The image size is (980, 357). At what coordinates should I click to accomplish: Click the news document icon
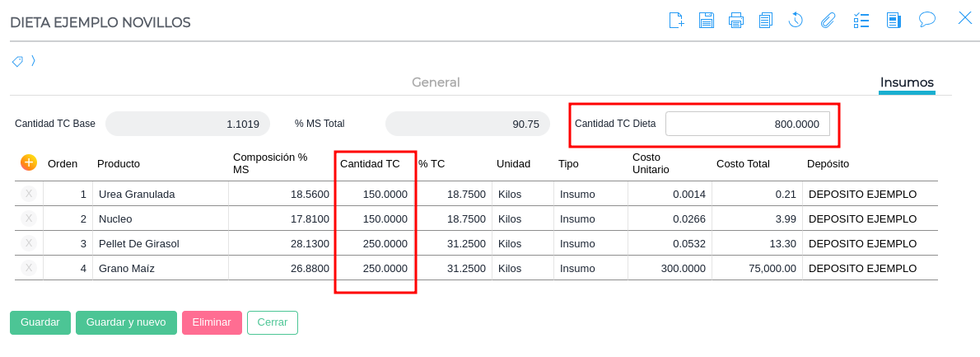click(x=894, y=20)
